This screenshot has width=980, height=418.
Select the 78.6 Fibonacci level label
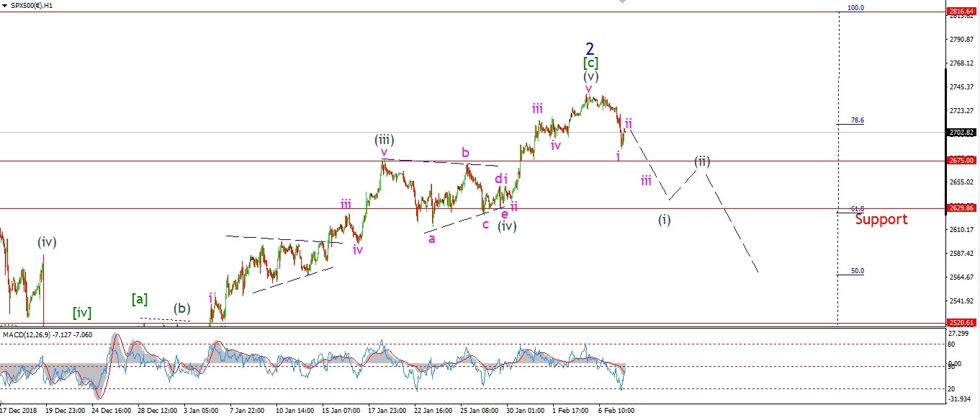(857, 120)
